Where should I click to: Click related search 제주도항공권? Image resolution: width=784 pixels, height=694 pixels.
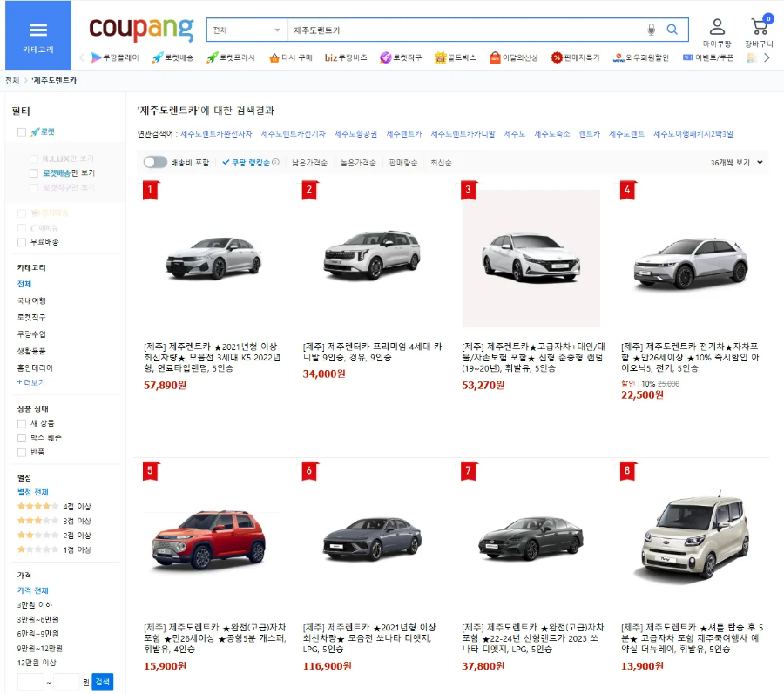(355, 134)
